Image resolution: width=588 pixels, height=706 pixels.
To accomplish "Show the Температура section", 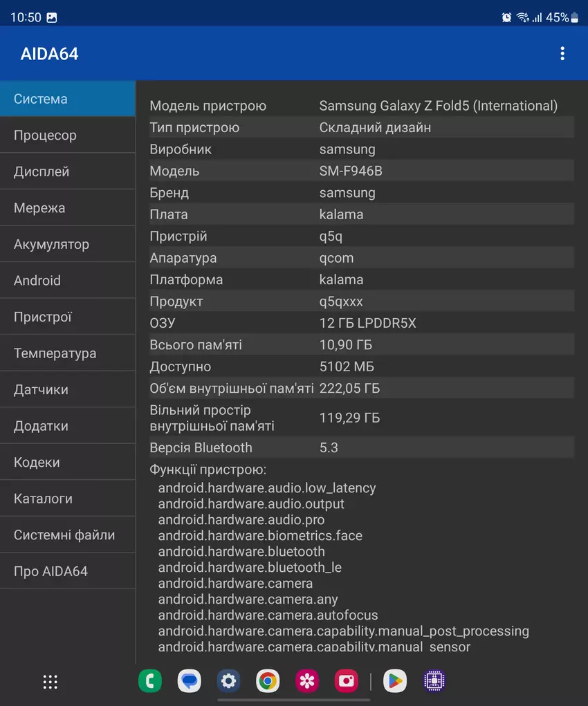I will click(67, 353).
